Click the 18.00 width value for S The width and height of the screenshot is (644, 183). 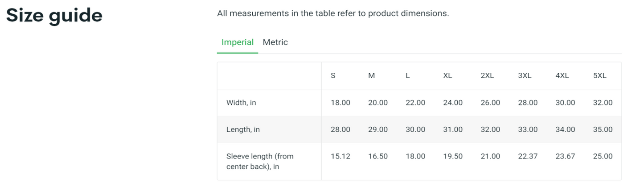340,103
